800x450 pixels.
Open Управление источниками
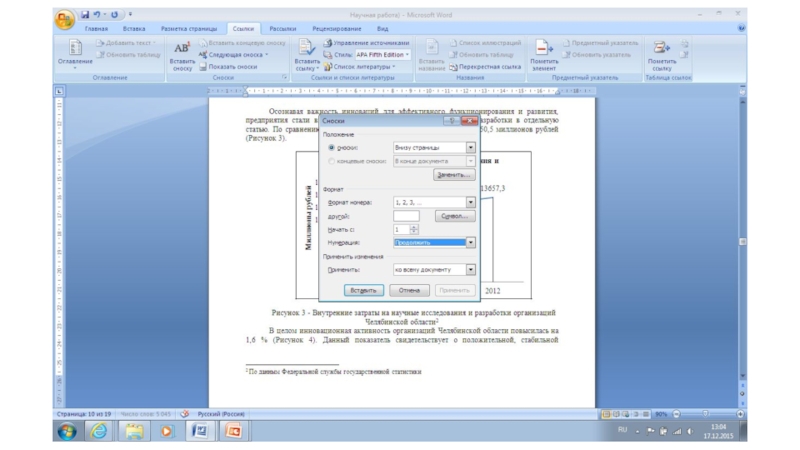pyautogui.click(x=367, y=43)
